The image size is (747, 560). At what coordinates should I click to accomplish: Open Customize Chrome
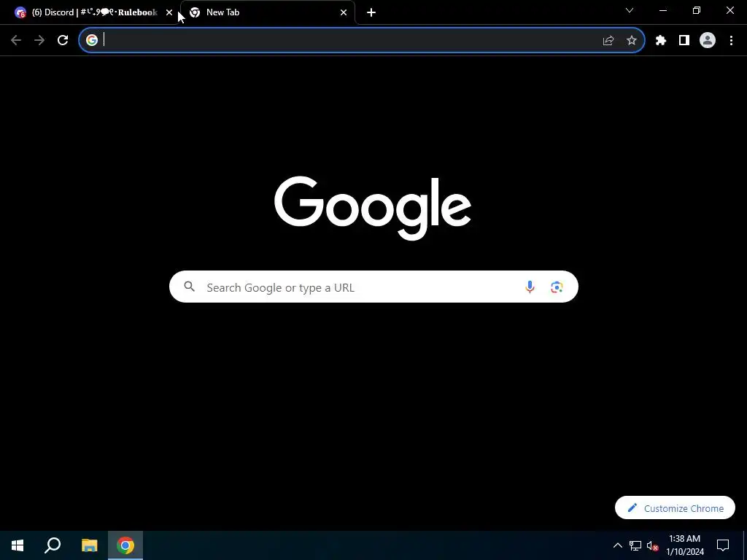pyautogui.click(x=675, y=508)
